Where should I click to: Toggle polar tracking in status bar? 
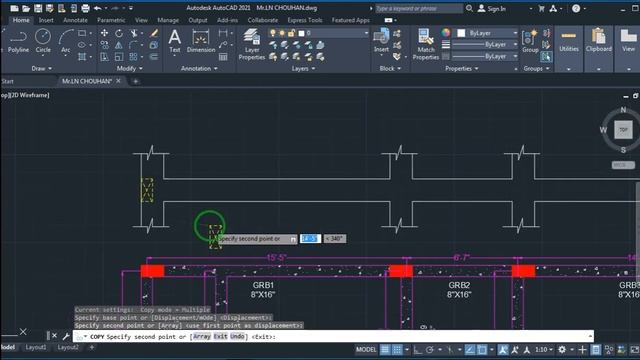pyautogui.click(x=430, y=350)
